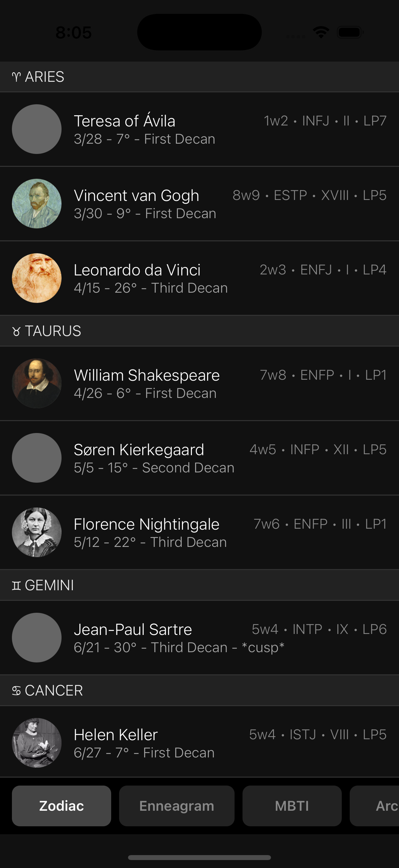Switch to the MBTI grouping tab

tap(291, 806)
